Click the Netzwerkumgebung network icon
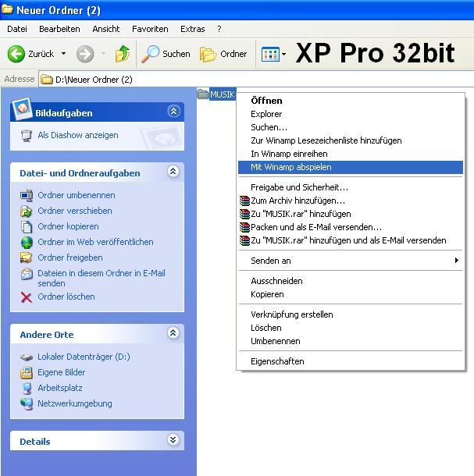474x476 pixels. tap(27, 403)
